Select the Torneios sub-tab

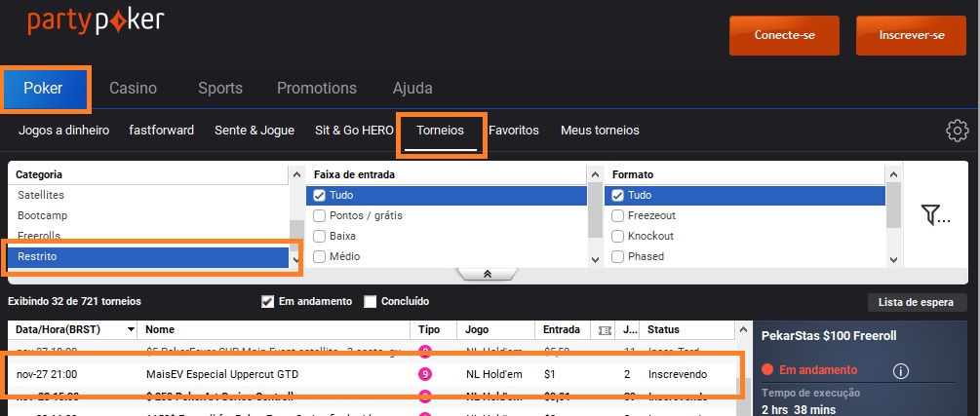click(441, 131)
